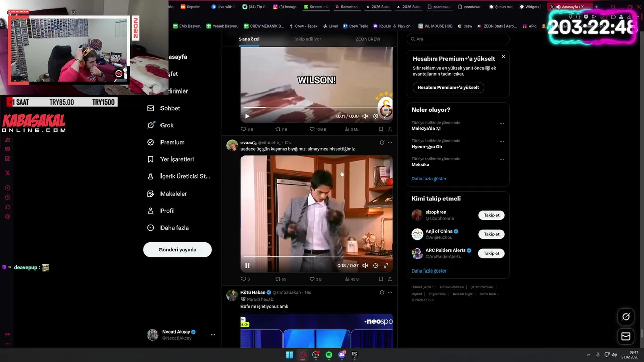The image size is (644, 362).
Task: Open more options for Malezya'da 7,1 trend
Action: [502, 123]
